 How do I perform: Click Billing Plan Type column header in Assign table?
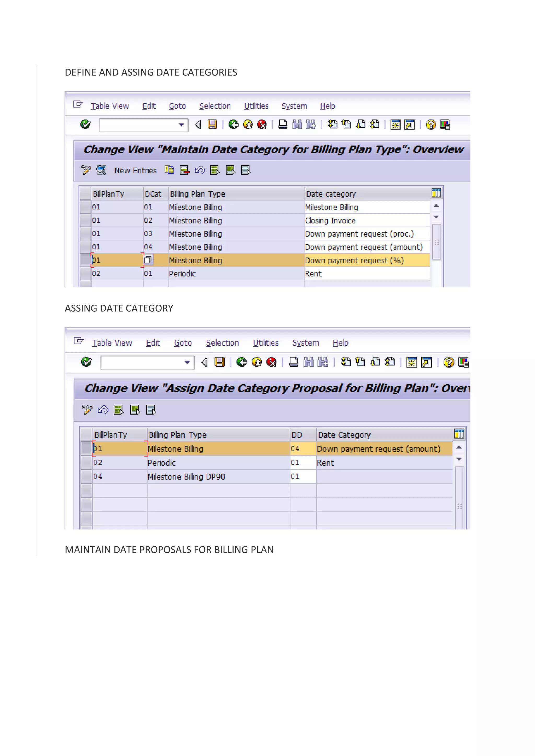tap(219, 435)
